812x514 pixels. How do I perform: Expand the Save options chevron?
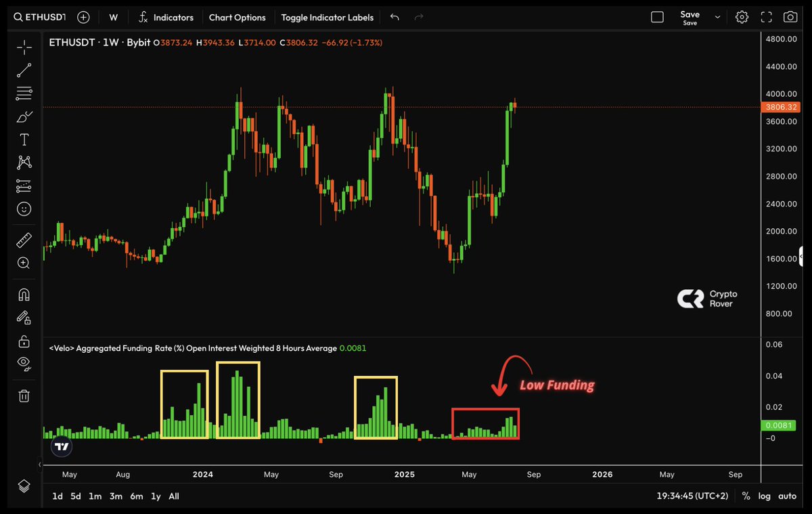(717, 18)
